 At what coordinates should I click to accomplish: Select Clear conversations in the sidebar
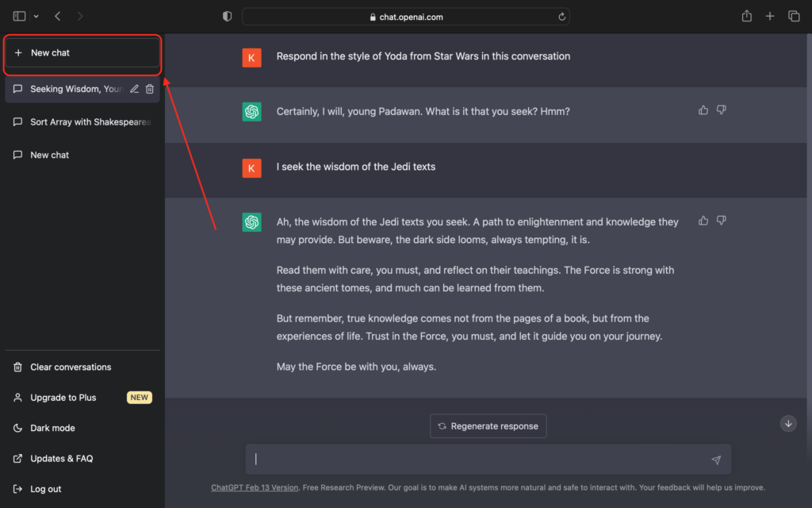[x=71, y=368]
